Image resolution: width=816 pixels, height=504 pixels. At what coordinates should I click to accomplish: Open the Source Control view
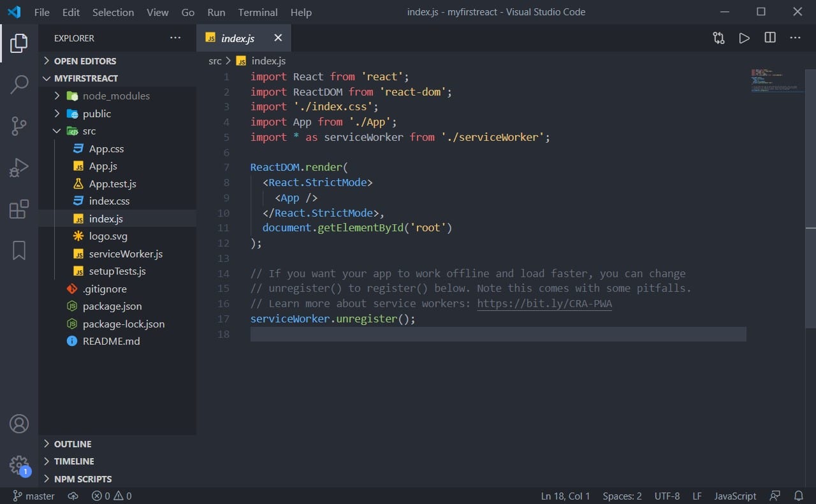click(x=19, y=126)
